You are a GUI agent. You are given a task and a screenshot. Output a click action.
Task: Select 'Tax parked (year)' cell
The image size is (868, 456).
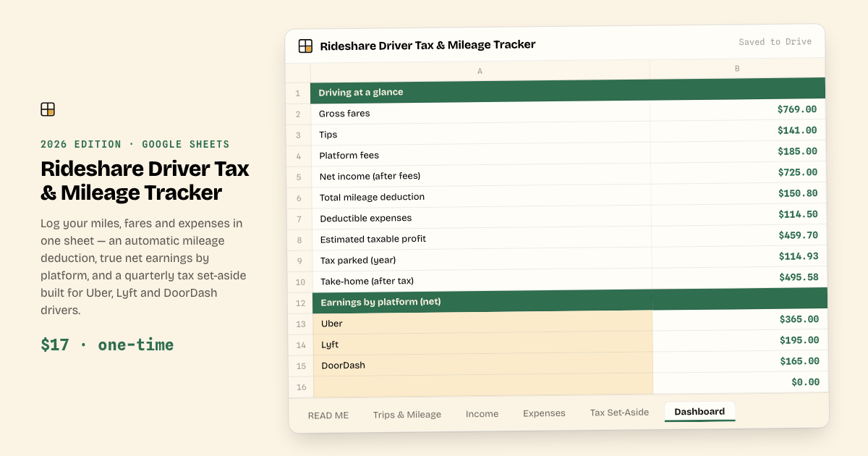482,259
